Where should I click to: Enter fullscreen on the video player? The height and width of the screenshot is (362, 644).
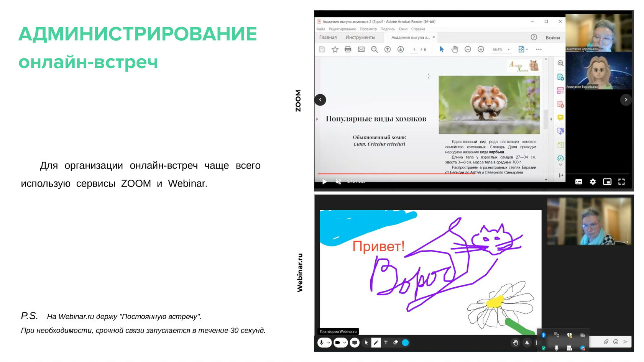pos(621,182)
